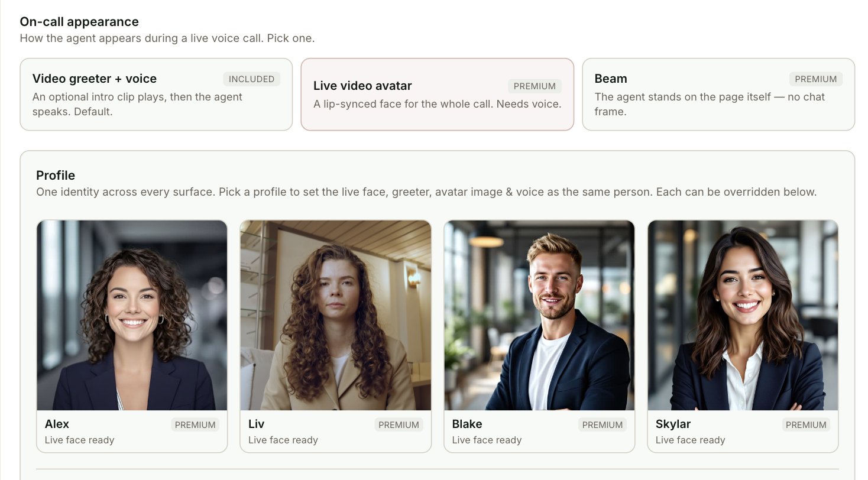This screenshot has width=868, height=480.
Task: Click 'Live face ready' under Skylar
Action: 690,440
